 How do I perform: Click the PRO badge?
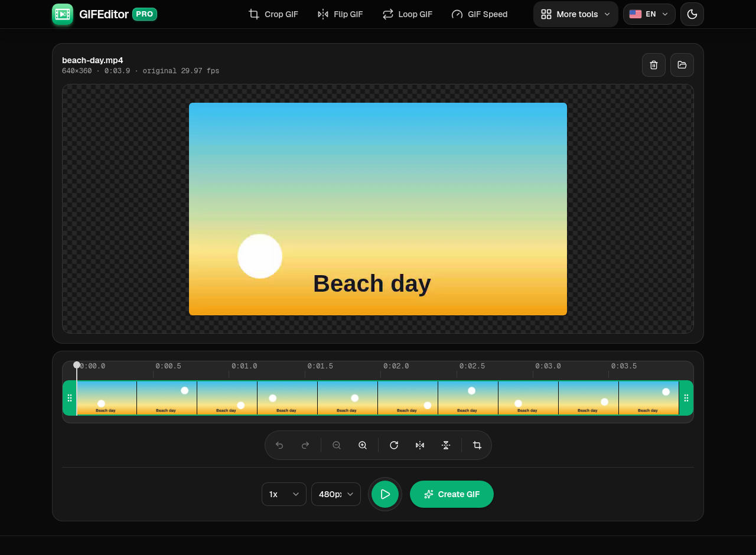[145, 14]
